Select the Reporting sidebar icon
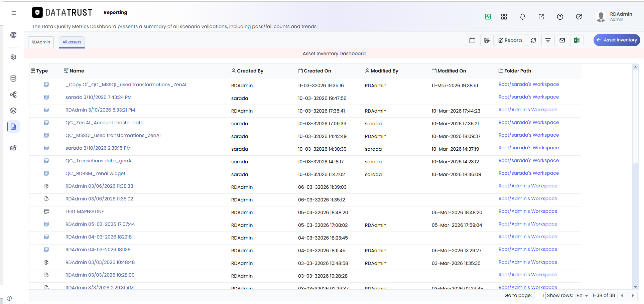Screen dimensions: 644x304 13,127
